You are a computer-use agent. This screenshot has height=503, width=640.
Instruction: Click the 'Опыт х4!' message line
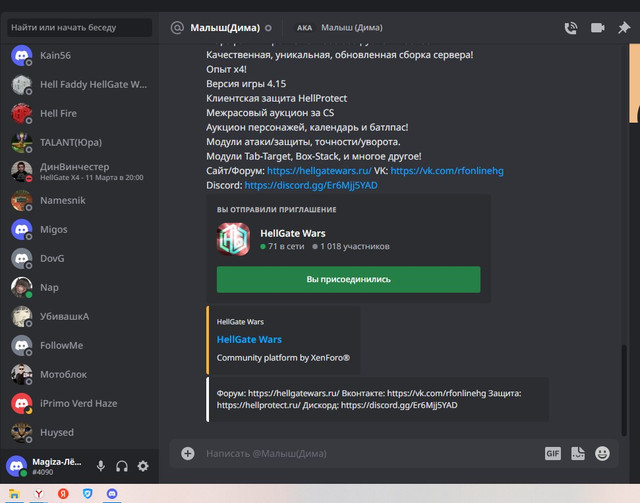coord(226,69)
